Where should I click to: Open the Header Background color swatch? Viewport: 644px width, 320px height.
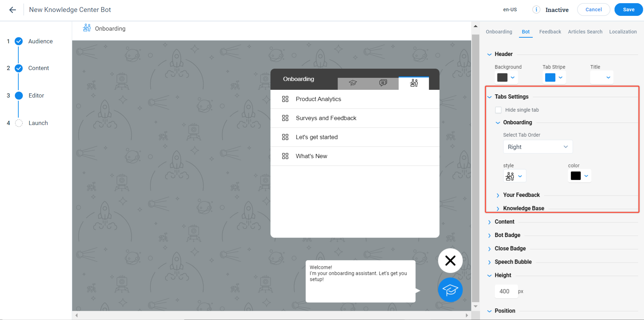tap(506, 77)
